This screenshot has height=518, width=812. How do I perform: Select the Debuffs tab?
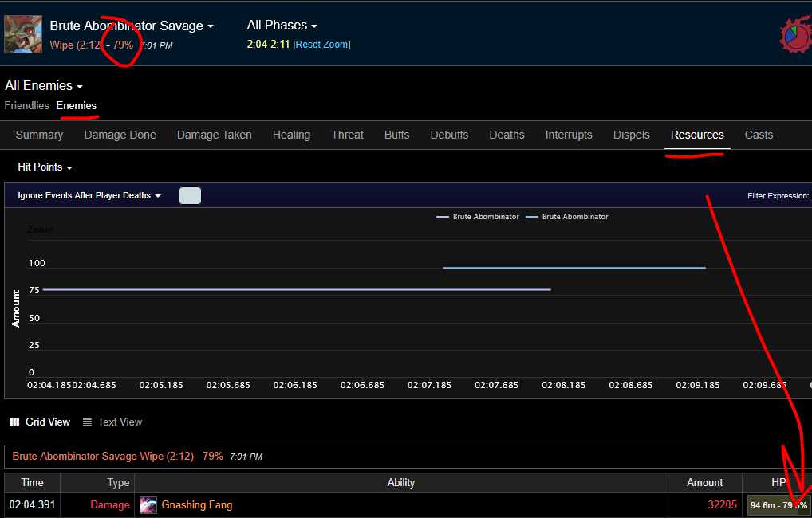(449, 135)
